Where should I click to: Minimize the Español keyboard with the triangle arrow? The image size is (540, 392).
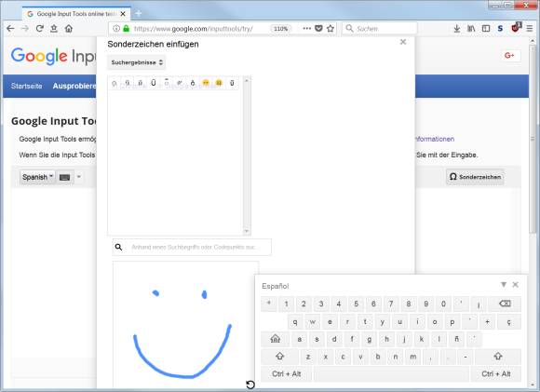504,285
